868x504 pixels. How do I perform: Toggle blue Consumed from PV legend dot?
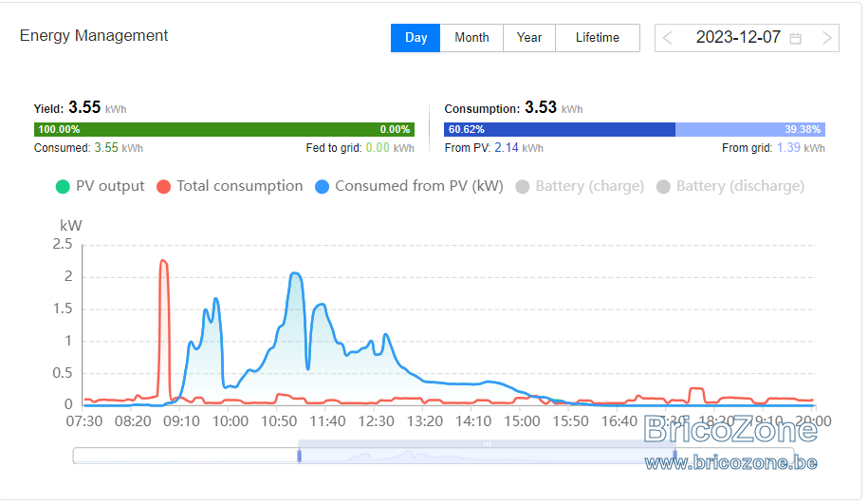[x=323, y=187]
